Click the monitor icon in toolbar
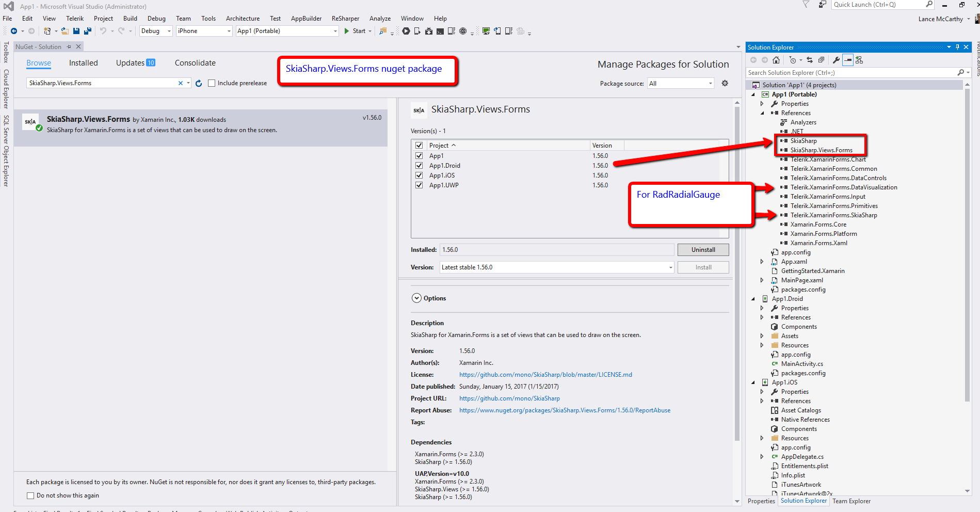980x512 pixels. tap(486, 31)
